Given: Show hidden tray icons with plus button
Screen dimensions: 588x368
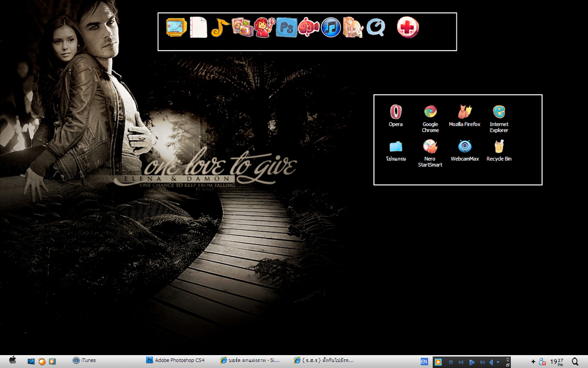Looking at the screenshot, I should pyautogui.click(x=533, y=362).
